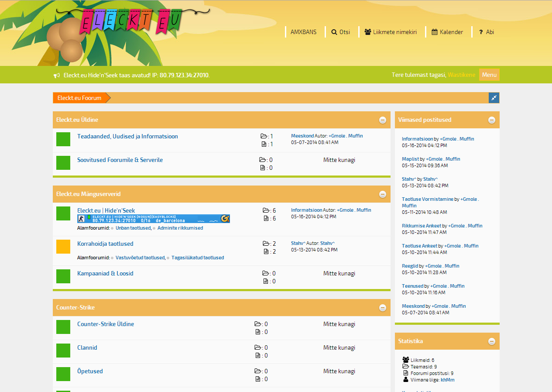Click the compress icon on breadcrumb bar
552x392 pixels.
coord(494,98)
